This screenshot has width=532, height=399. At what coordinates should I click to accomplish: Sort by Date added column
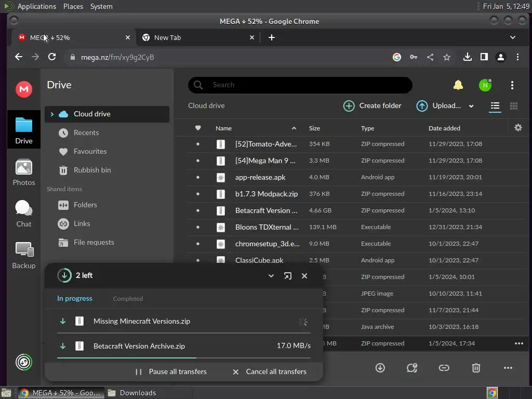[x=444, y=128]
